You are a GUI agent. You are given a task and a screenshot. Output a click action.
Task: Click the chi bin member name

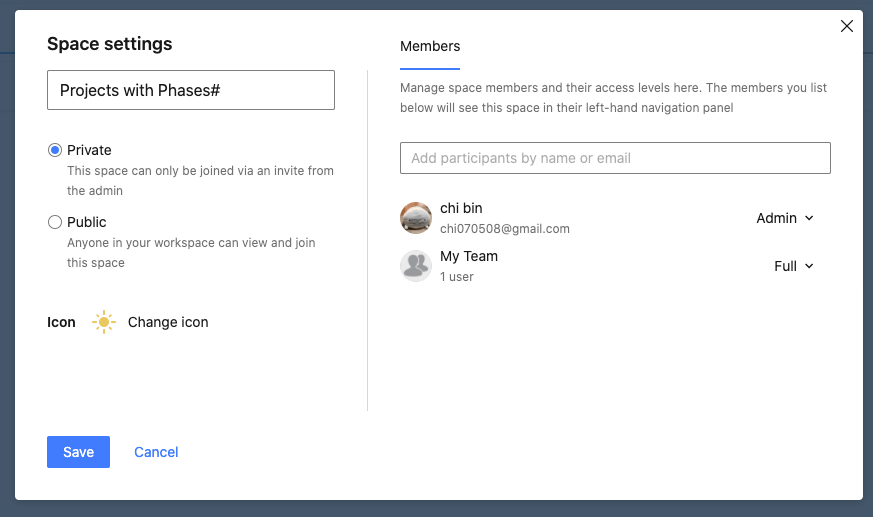[x=461, y=208]
